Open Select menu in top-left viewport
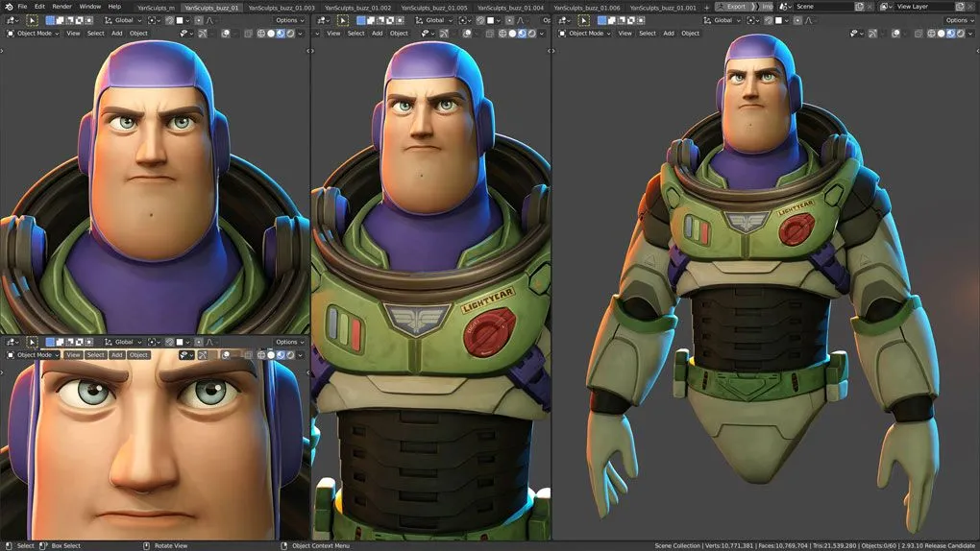980x551 pixels. 96,33
